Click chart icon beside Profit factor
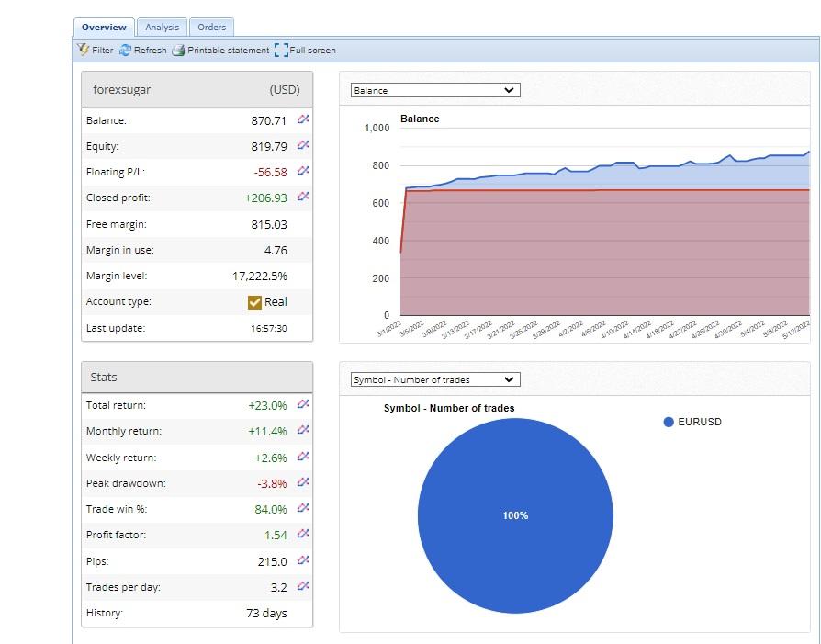Viewport: 821px width, 644px height. click(303, 534)
